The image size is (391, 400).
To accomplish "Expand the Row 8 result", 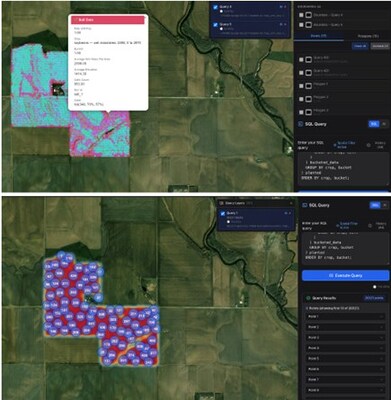I will click(x=345, y=390).
